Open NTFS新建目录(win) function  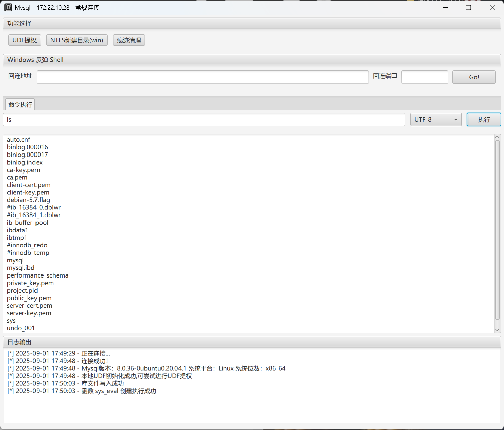point(77,40)
